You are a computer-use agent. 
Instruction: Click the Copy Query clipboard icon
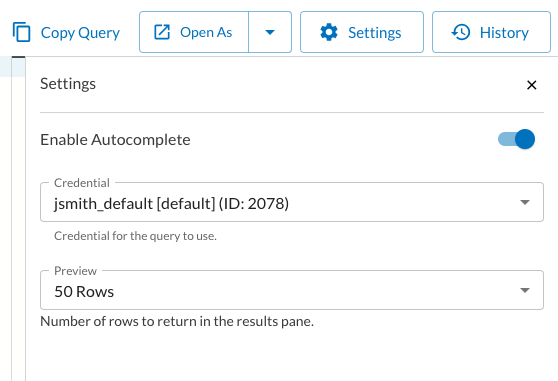point(21,32)
